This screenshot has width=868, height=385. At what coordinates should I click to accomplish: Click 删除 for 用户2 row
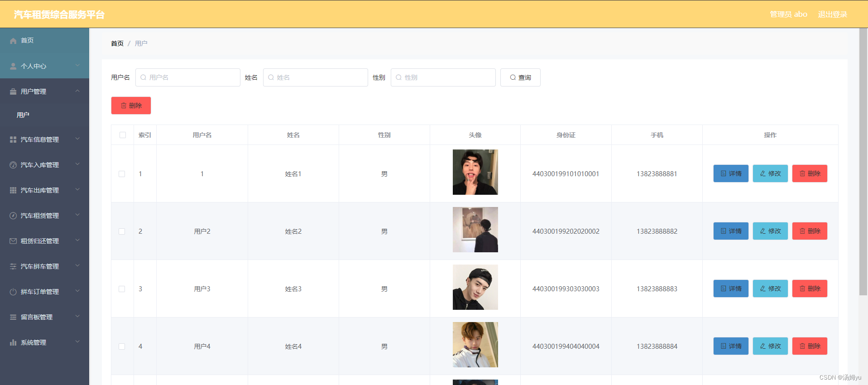click(810, 231)
